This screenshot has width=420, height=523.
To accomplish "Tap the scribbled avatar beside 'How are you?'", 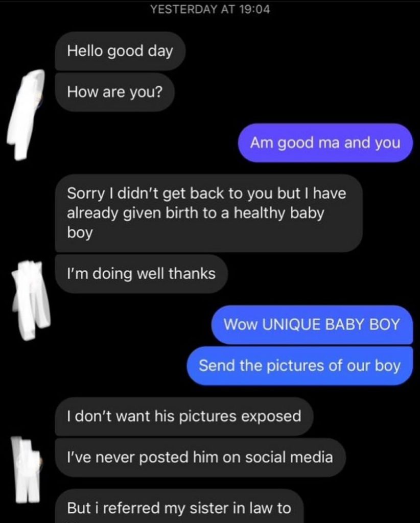I will click(x=26, y=114).
